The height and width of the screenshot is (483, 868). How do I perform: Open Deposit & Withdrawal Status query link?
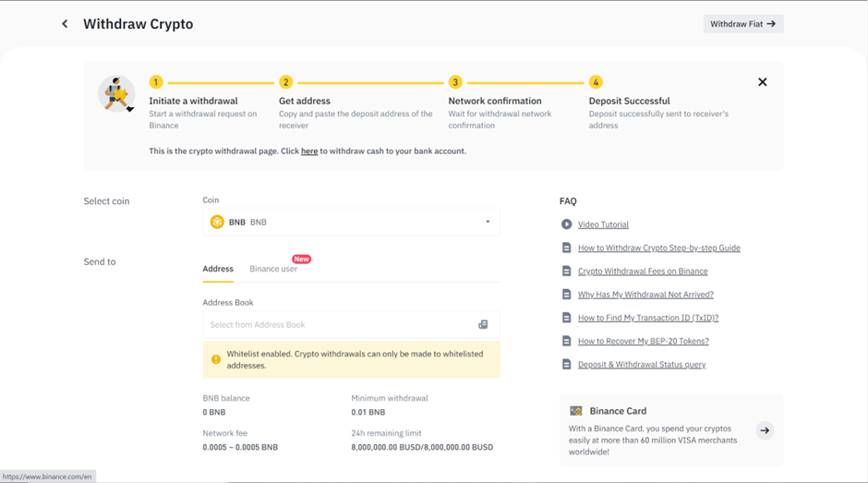click(x=642, y=365)
